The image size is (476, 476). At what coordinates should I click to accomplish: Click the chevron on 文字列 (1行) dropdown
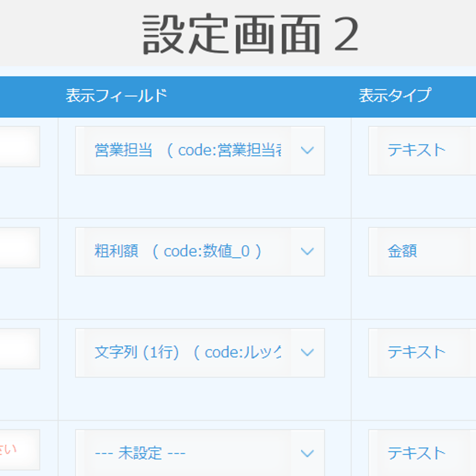click(x=307, y=352)
